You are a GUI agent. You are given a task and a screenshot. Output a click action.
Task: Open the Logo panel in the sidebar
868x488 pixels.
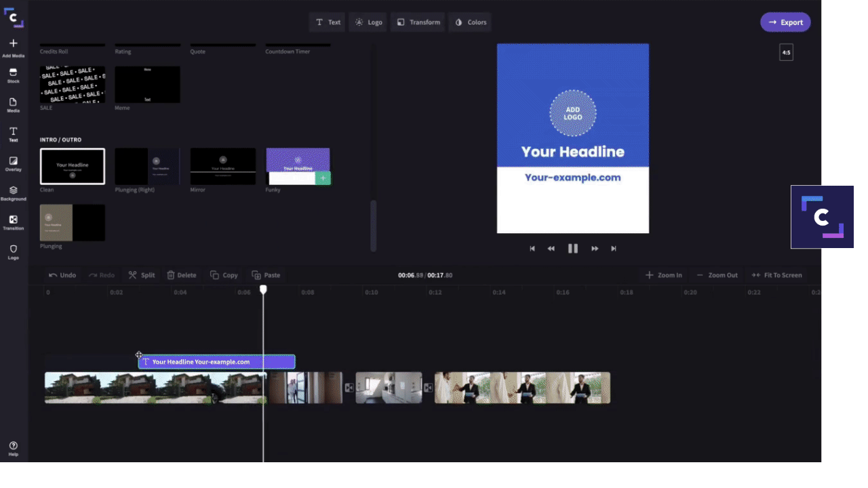click(14, 252)
